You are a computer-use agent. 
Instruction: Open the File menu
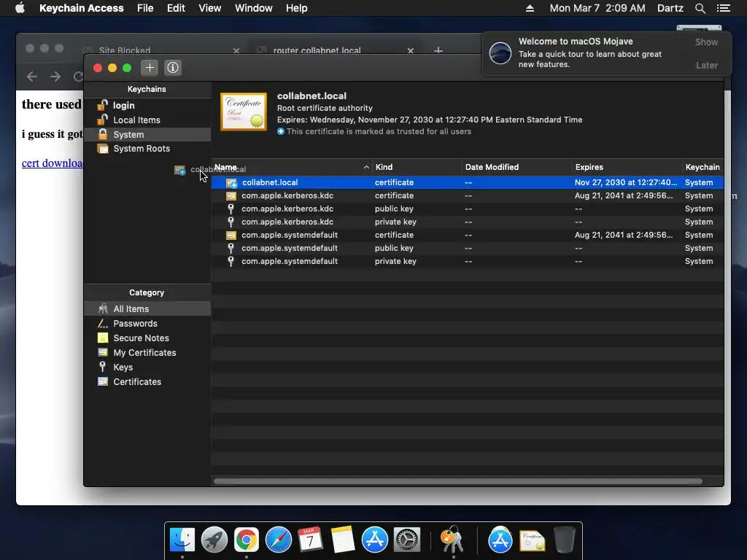(145, 8)
